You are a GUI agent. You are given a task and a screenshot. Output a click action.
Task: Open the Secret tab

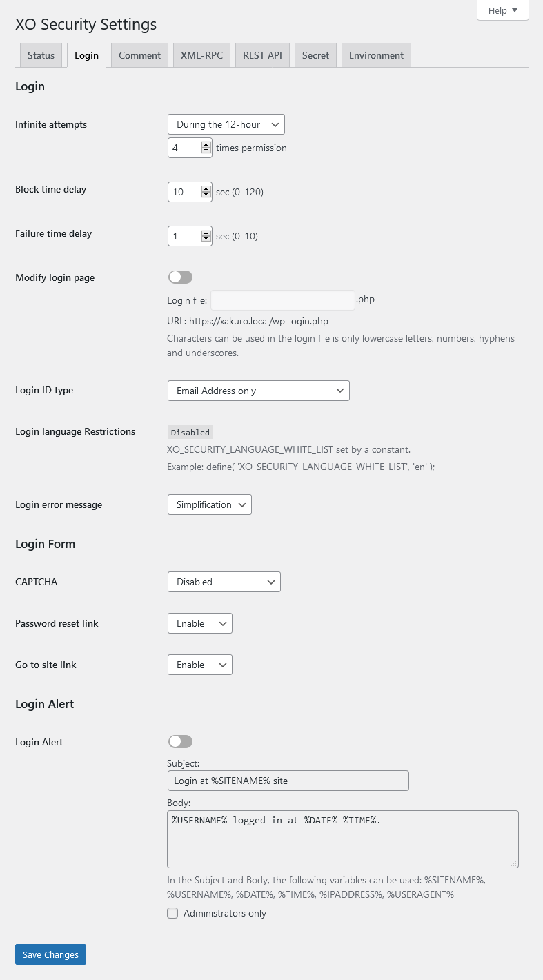click(x=315, y=55)
